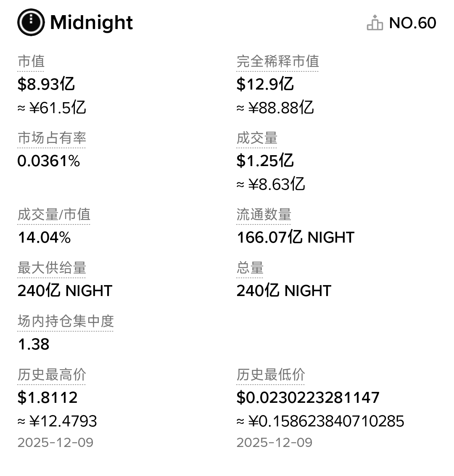Tap the NO.60 rank text
The width and height of the screenshot is (454, 476).
tap(412, 23)
